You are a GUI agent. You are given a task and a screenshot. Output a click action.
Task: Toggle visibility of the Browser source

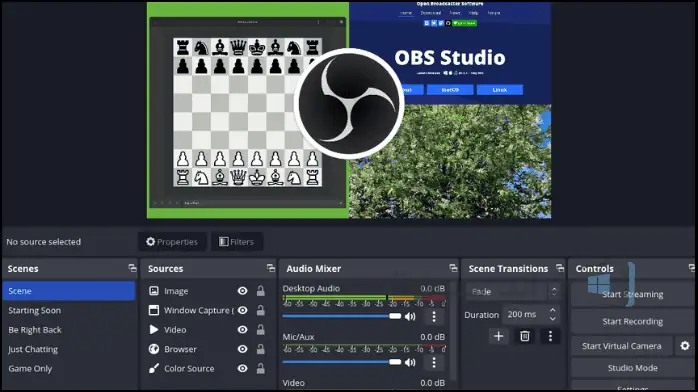243,349
